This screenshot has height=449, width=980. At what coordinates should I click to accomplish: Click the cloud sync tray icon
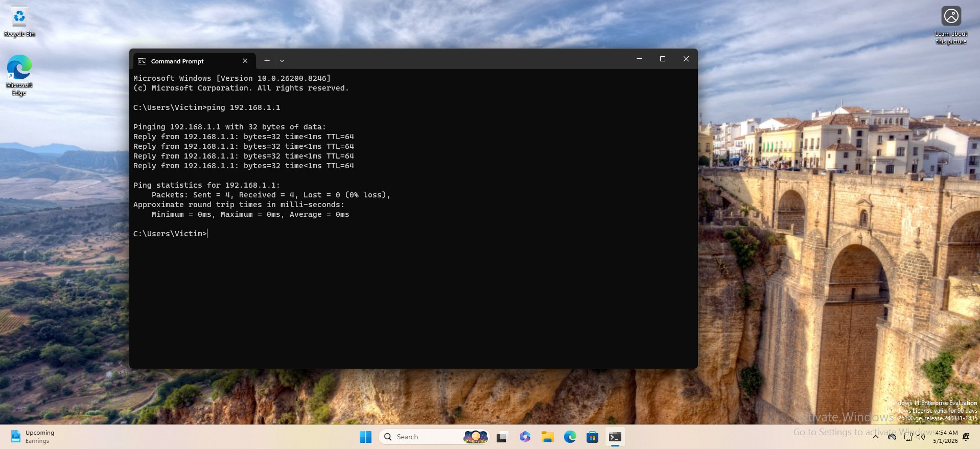point(892,437)
